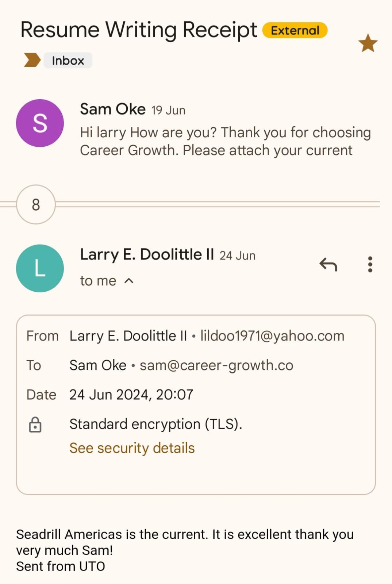Collapse recipient details via 'to me' chevron
This screenshot has width=392, height=584.
(x=129, y=281)
